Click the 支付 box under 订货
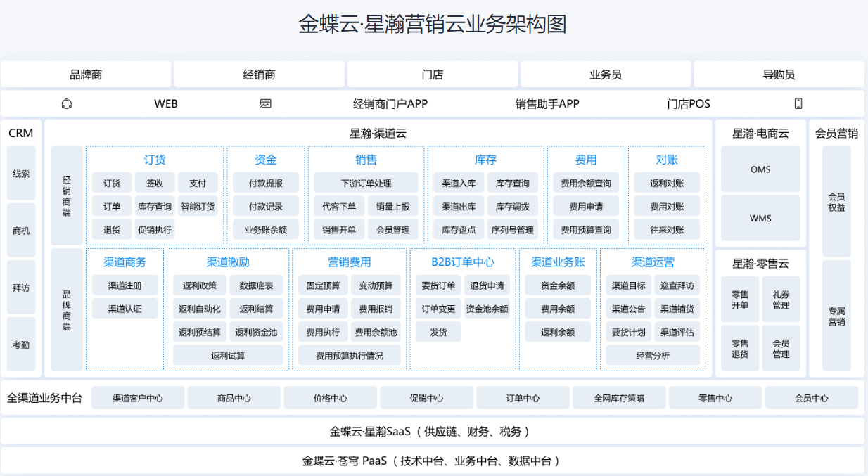868x476 pixels. (x=198, y=184)
